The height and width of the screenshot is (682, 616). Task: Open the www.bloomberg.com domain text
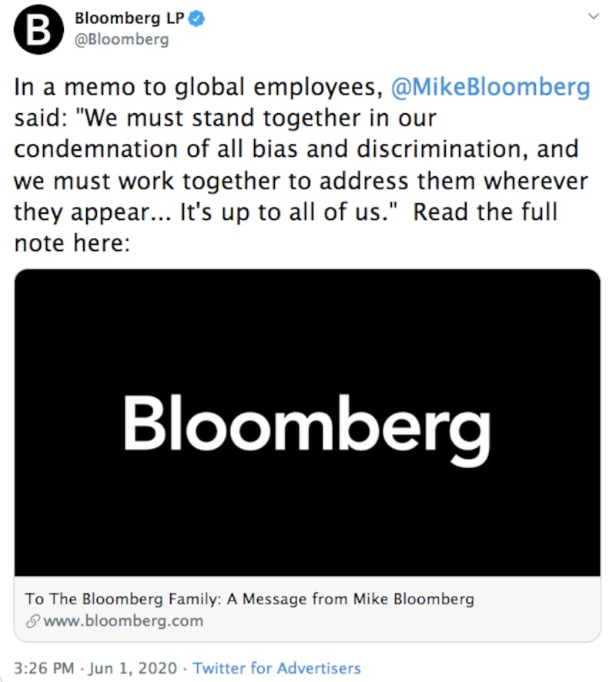click(123, 620)
